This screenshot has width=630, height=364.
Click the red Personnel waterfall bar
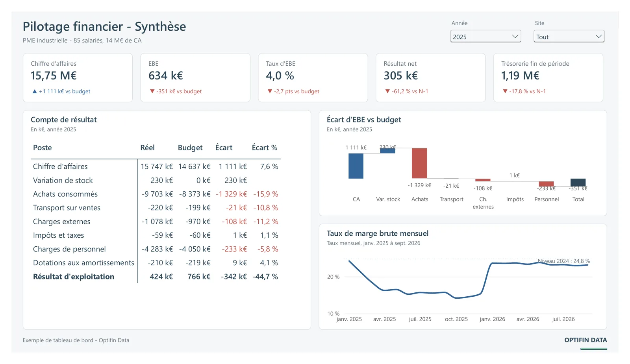(x=546, y=184)
